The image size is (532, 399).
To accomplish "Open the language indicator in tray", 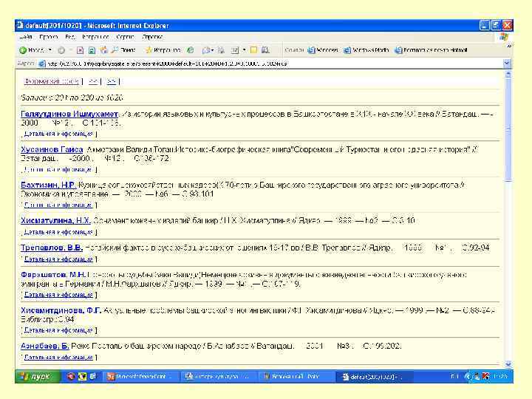I will [454, 376].
